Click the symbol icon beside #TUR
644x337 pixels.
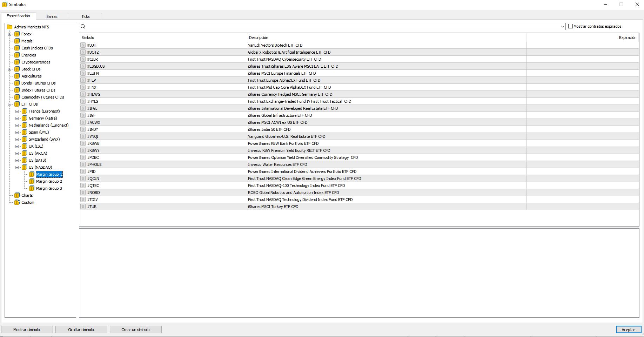click(83, 207)
